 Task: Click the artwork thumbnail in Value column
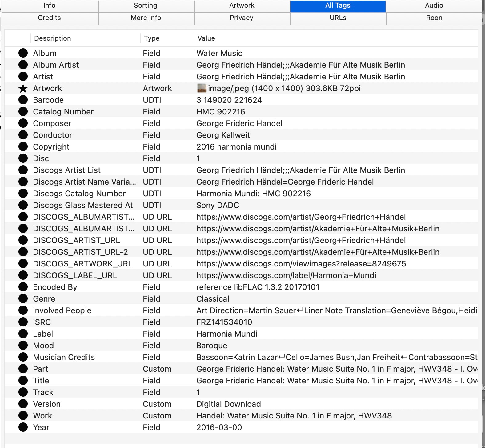tap(201, 88)
